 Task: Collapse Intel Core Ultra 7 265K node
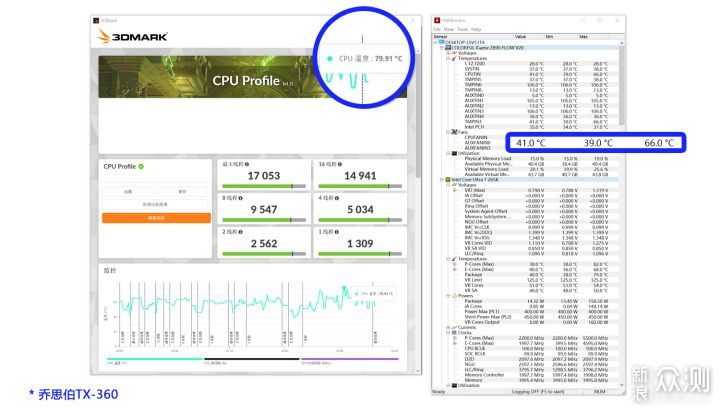[442, 180]
